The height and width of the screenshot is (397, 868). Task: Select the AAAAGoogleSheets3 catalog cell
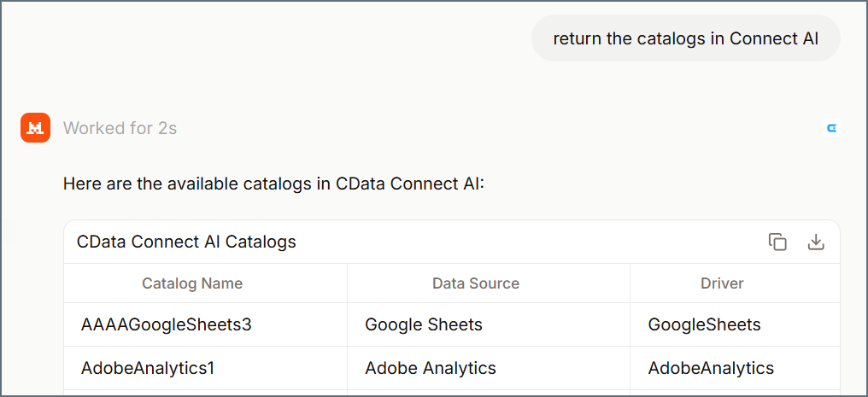click(x=167, y=324)
